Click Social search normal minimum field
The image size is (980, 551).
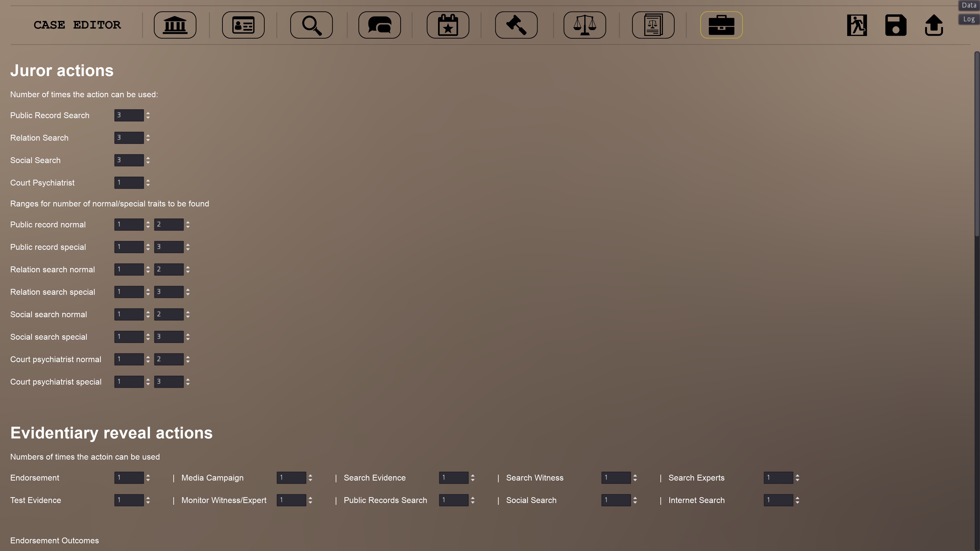pos(129,314)
